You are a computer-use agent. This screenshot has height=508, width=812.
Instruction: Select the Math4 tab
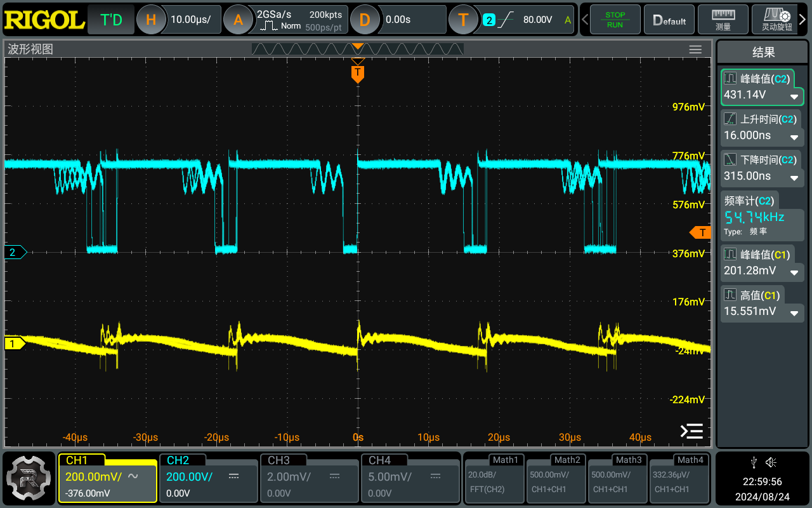[x=679, y=478]
